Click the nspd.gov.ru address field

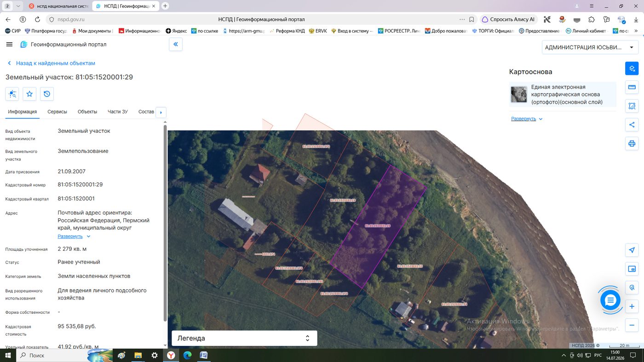pyautogui.click(x=71, y=19)
